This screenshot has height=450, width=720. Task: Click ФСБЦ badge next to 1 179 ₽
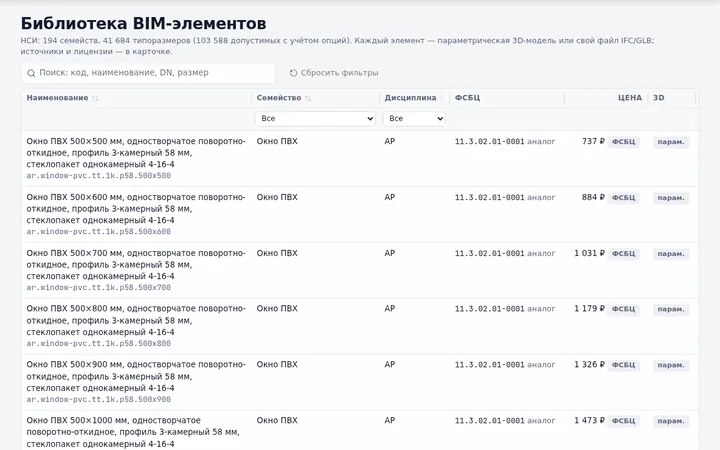(x=623, y=309)
